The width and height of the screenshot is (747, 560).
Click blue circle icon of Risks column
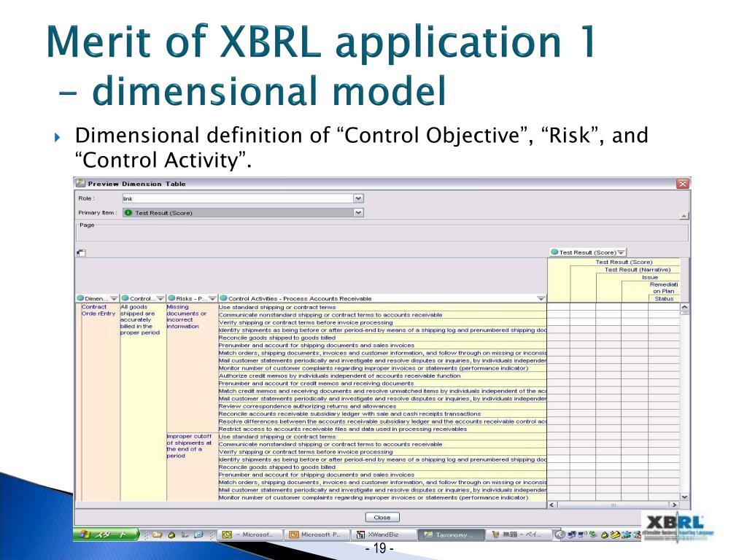click(x=172, y=298)
